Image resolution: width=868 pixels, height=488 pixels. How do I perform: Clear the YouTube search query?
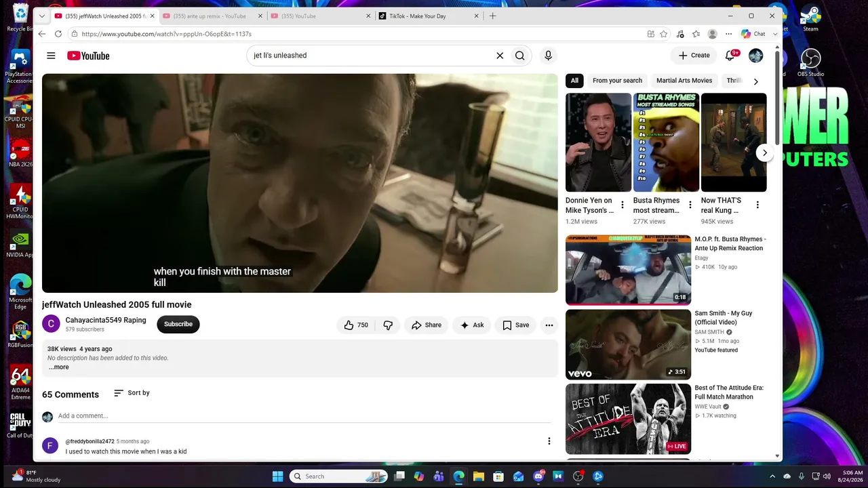point(500,56)
